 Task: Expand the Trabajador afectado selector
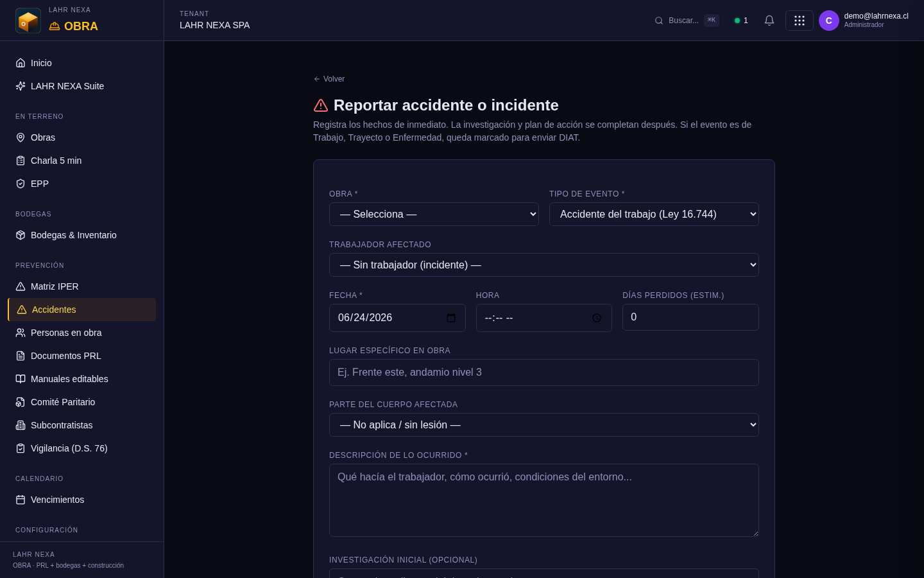point(544,265)
